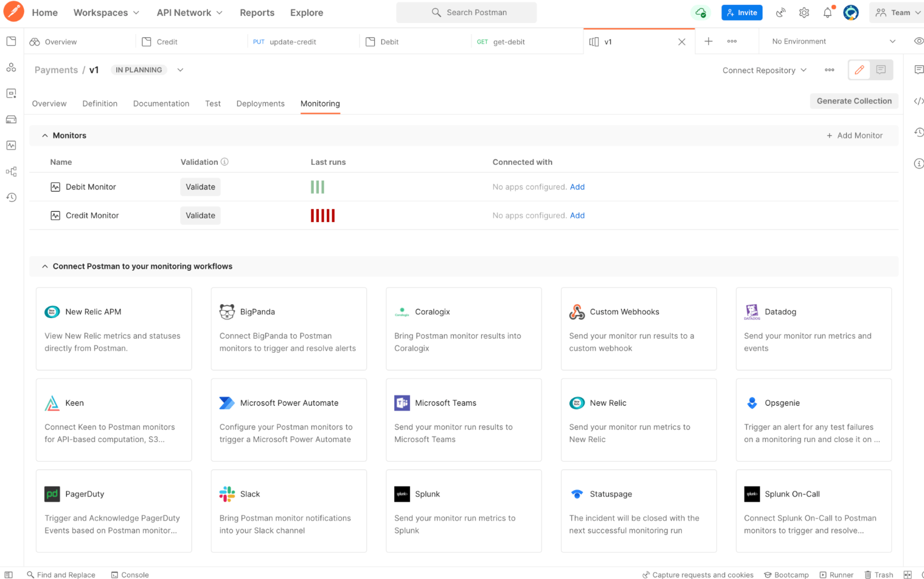Open Explore menu item
Screen dimensions: 924x579
(x=307, y=12)
